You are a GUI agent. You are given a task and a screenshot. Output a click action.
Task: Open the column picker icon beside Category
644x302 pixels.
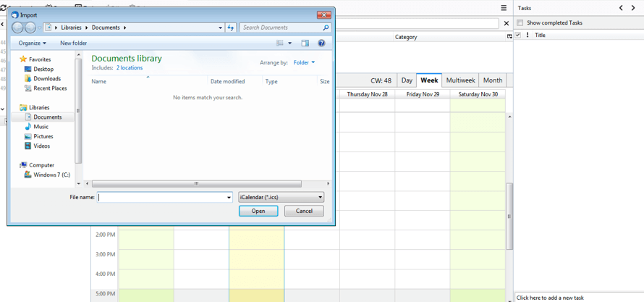(509, 37)
